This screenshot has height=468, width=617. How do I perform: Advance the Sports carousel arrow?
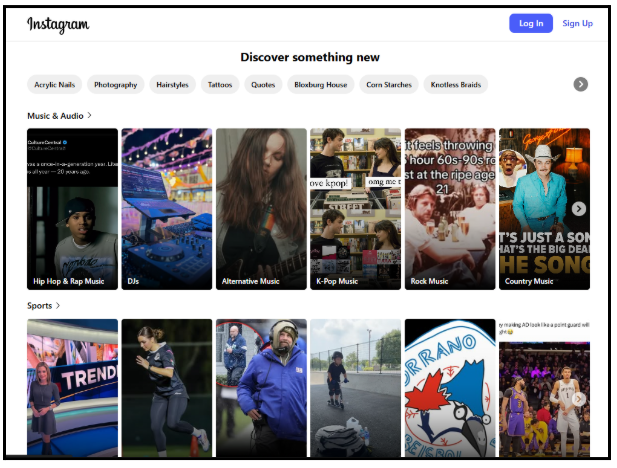click(578, 399)
